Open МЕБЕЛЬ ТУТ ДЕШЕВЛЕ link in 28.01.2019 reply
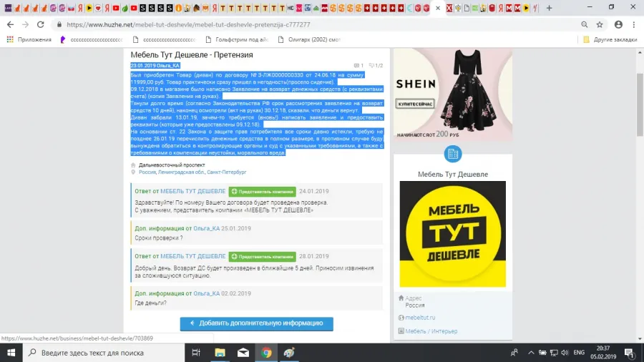The width and height of the screenshot is (644, 362). pos(192,256)
